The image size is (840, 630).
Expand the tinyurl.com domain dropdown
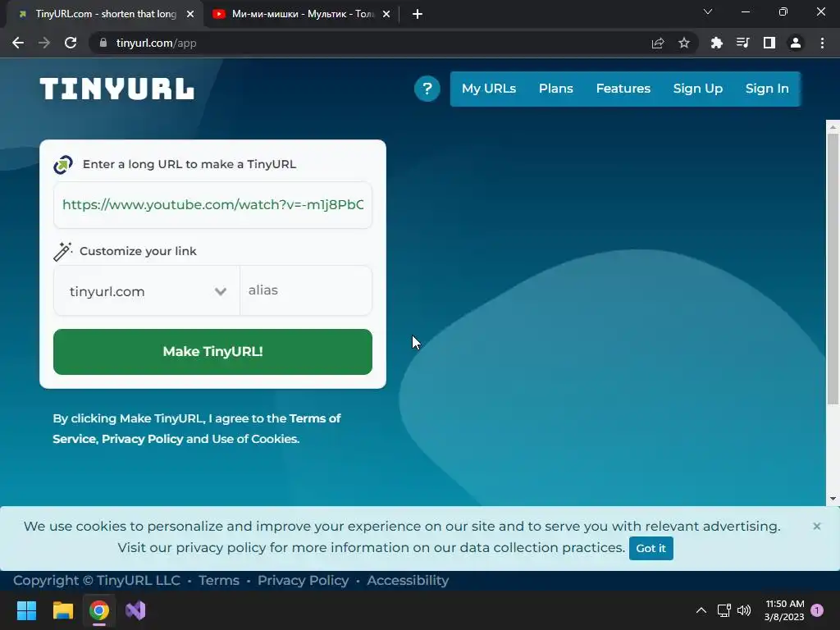147,291
